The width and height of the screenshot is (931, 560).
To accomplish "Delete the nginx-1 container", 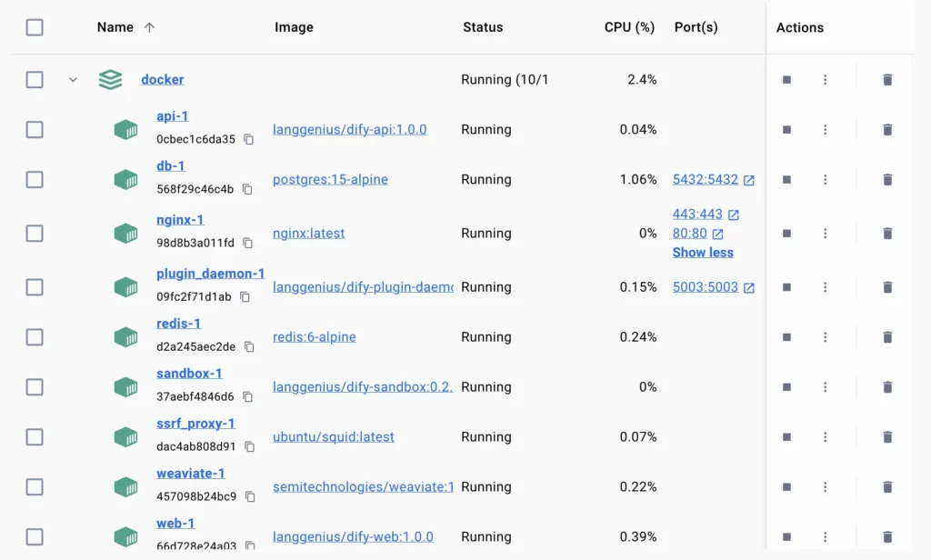I will point(887,234).
